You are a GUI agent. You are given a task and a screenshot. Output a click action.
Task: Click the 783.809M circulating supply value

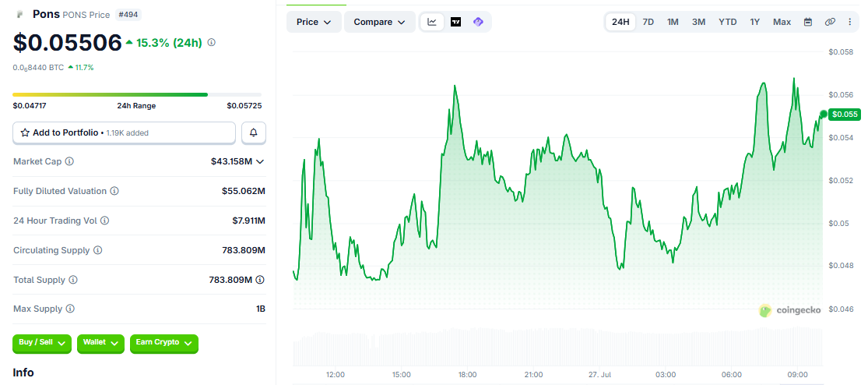244,250
